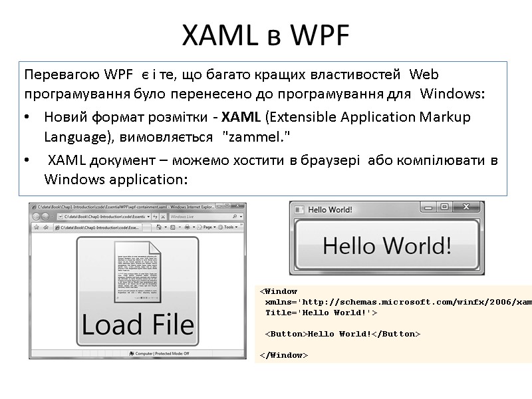Expand the Home button dropdown arrow
This screenshot has height=399, width=532.
(166, 227)
